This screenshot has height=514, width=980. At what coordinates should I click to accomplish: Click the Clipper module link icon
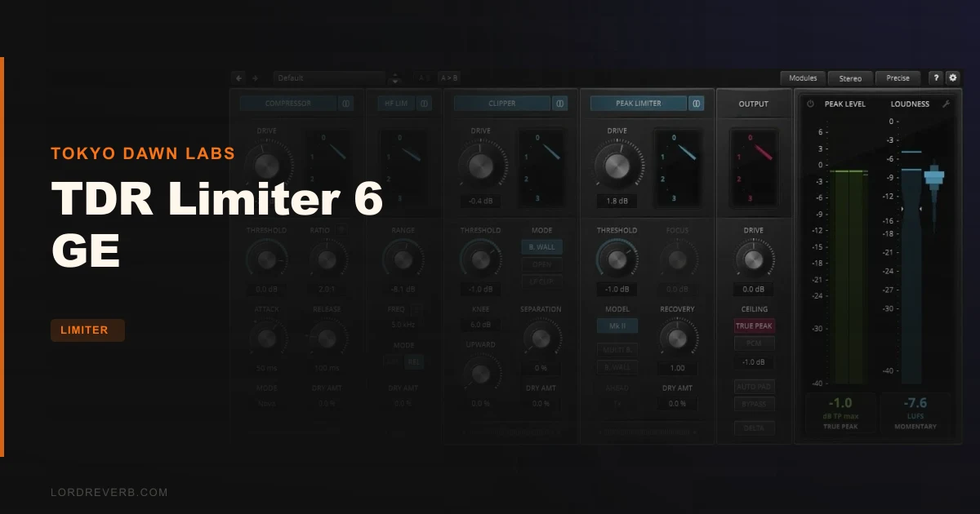tap(559, 104)
